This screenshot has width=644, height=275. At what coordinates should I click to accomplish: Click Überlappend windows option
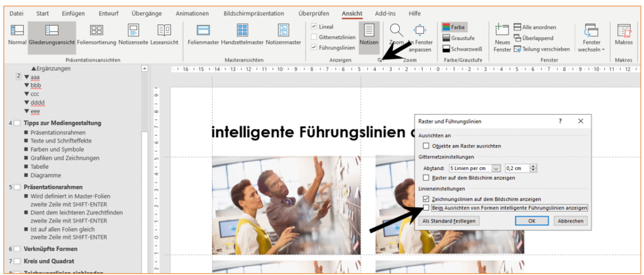tap(533, 38)
